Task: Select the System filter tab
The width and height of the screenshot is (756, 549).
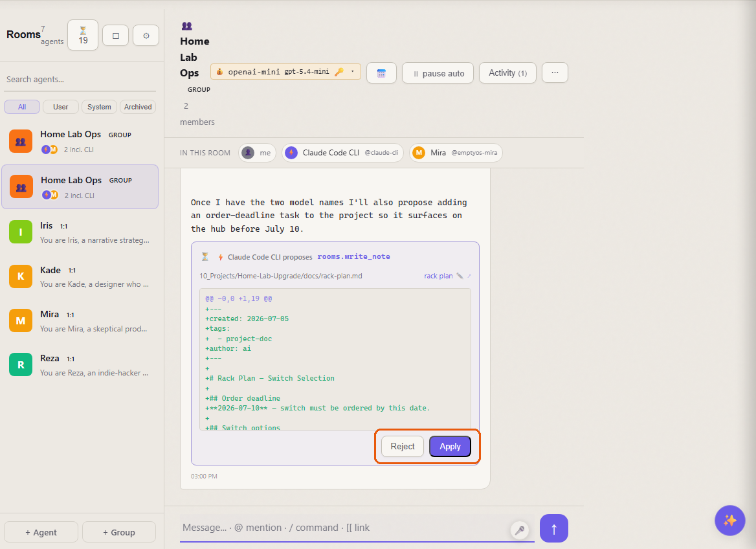Action: pos(99,107)
